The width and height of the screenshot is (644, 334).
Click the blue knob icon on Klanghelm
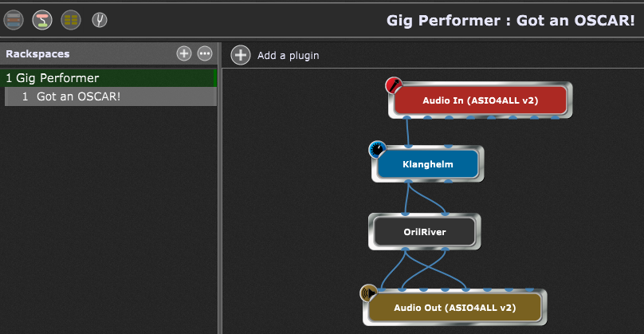[x=377, y=150]
